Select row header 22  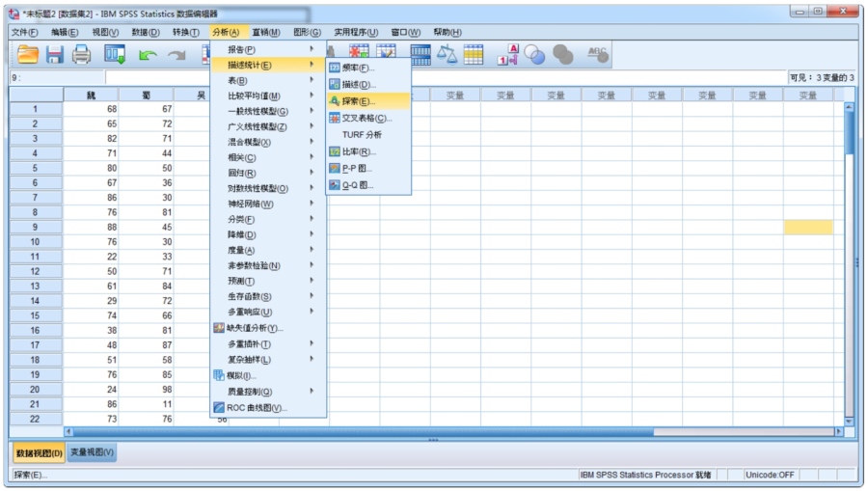pyautogui.click(x=35, y=419)
